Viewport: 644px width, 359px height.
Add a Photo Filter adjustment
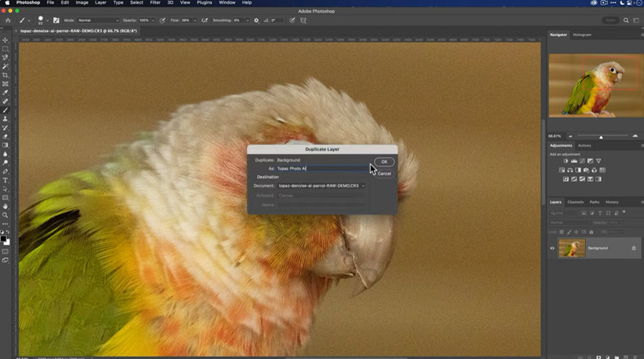(586, 170)
